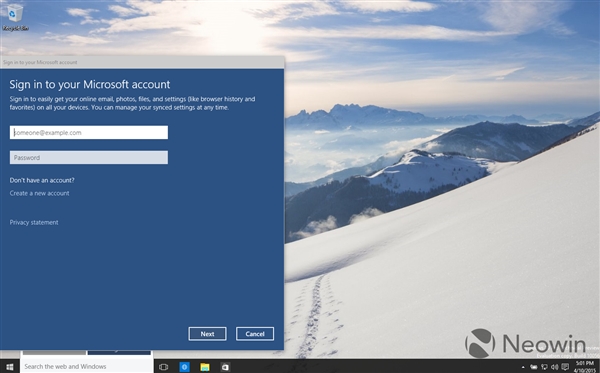Image resolution: width=600 pixels, height=373 pixels.
Task: Show hidden system tray icons
Action: [523, 367]
